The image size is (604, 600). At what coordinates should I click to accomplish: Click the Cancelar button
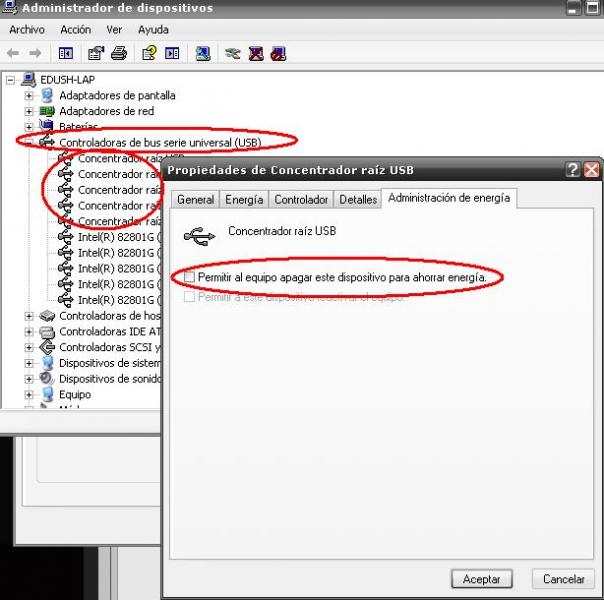point(564,579)
